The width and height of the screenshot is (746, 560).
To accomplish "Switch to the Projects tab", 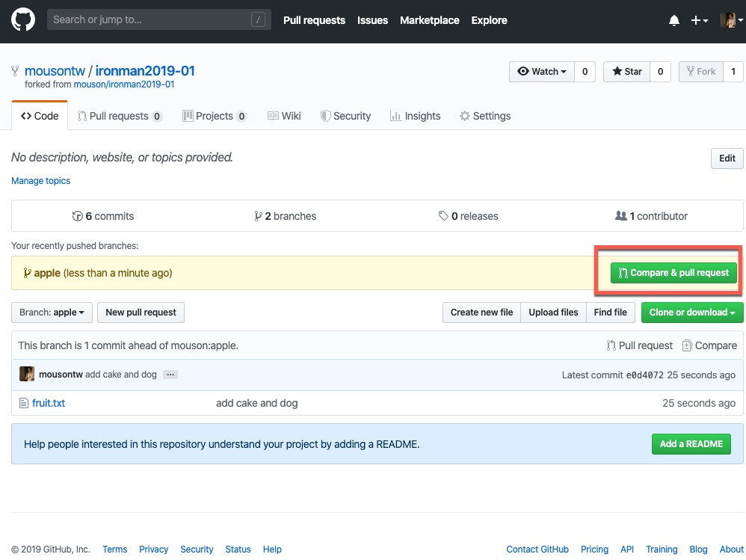I will point(215,116).
